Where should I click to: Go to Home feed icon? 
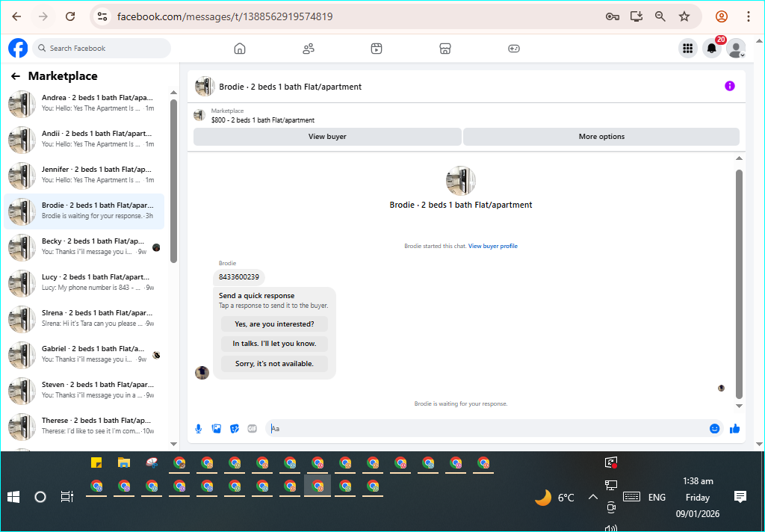[x=240, y=49]
